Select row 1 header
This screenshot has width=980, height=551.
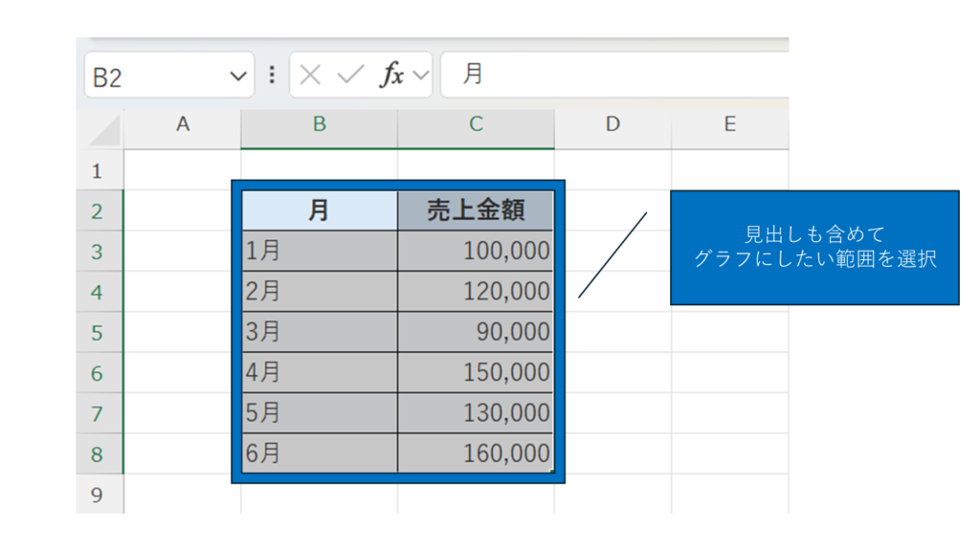(98, 171)
